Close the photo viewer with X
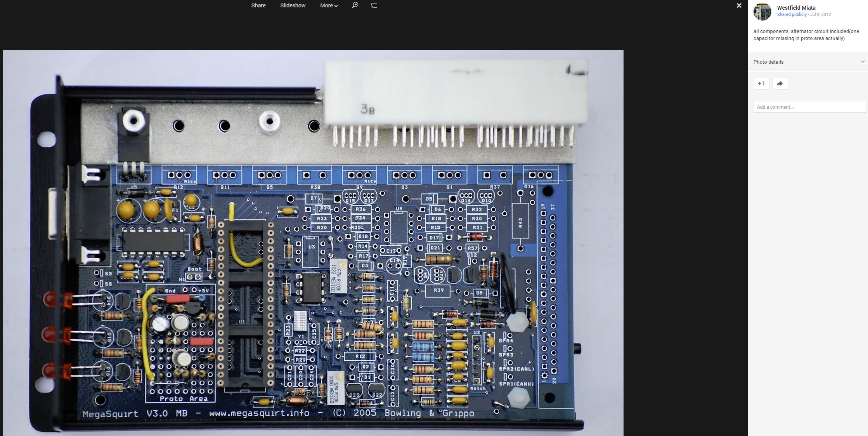The width and height of the screenshot is (868, 436). coord(739,5)
